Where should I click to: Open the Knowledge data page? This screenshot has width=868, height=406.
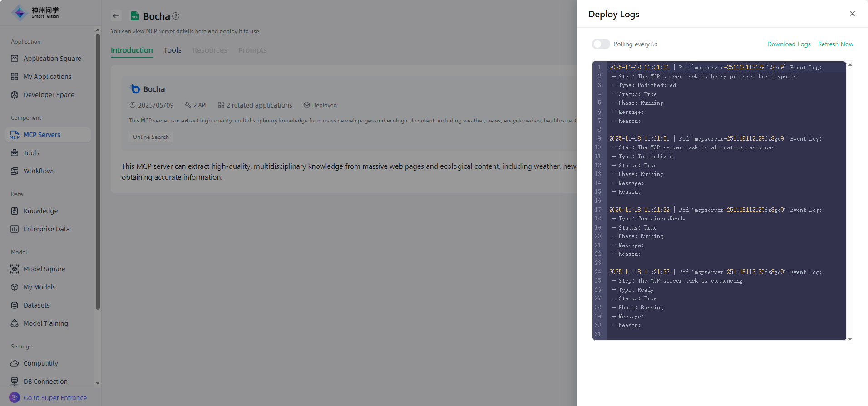[40, 211]
